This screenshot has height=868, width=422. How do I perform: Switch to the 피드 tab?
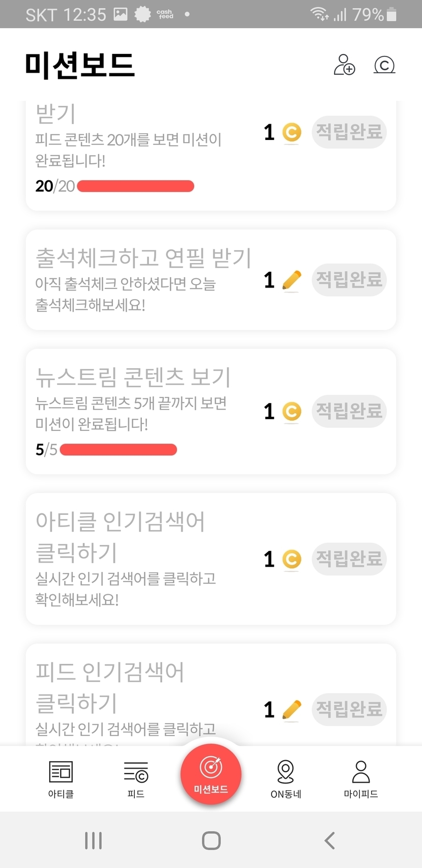[x=136, y=779]
